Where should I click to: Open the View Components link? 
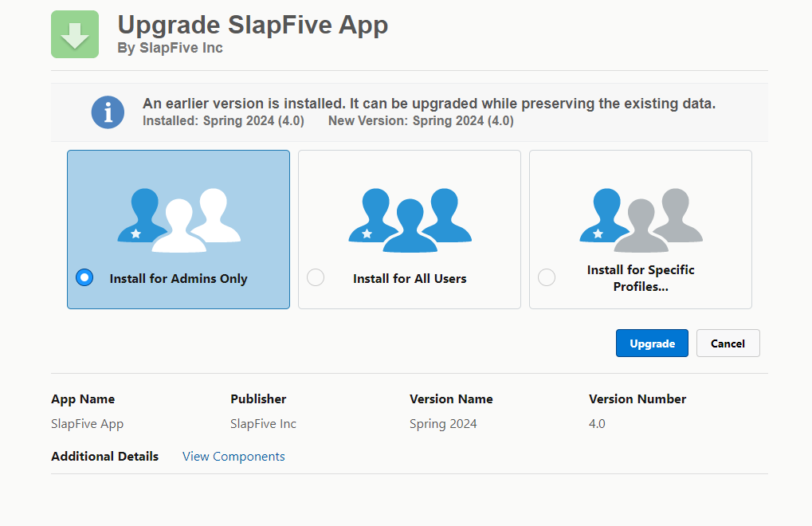(x=233, y=457)
